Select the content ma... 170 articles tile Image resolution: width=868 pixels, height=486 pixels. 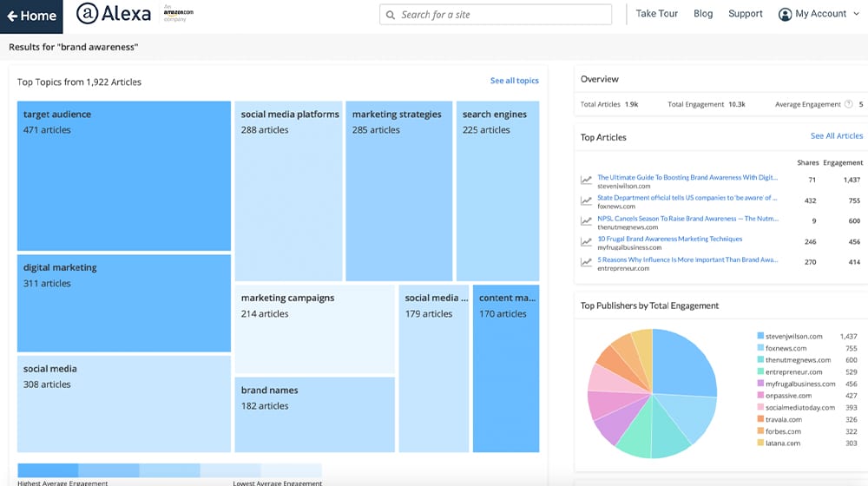[x=506, y=369]
